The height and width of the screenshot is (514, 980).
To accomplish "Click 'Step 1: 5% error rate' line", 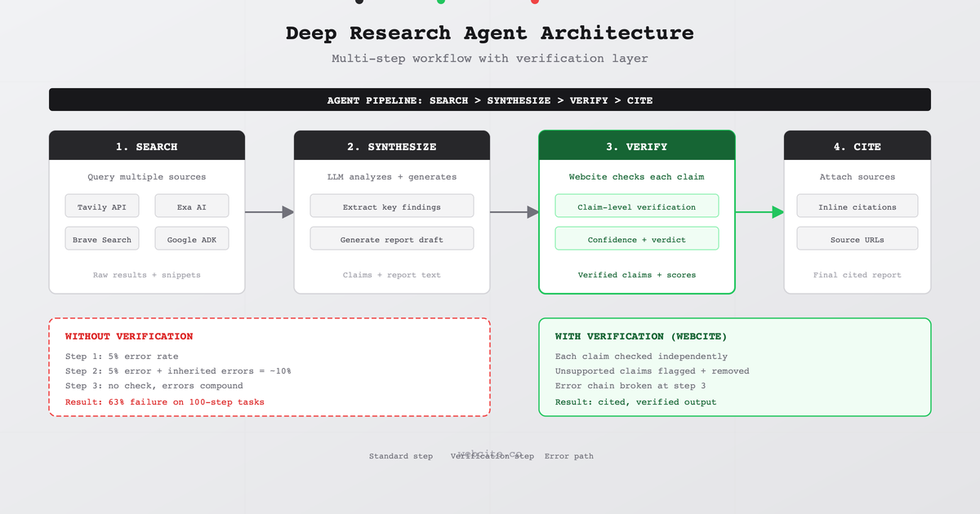I will pyautogui.click(x=122, y=357).
